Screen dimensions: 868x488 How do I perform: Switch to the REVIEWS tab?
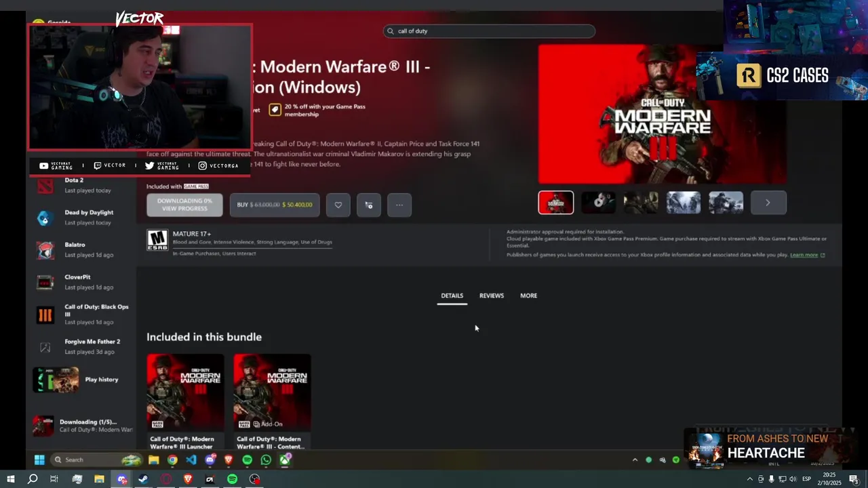coord(492,296)
